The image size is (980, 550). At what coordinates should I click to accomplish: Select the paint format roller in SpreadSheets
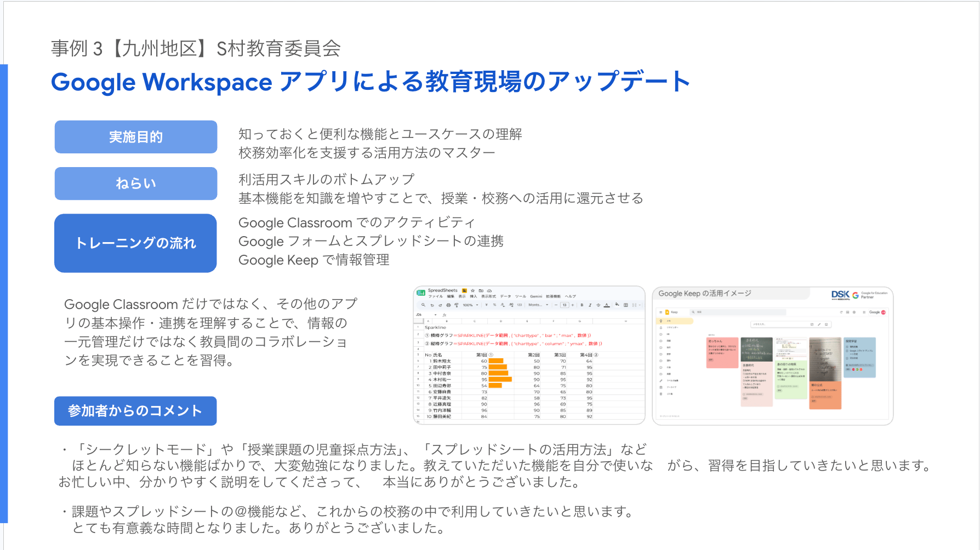coord(456,305)
